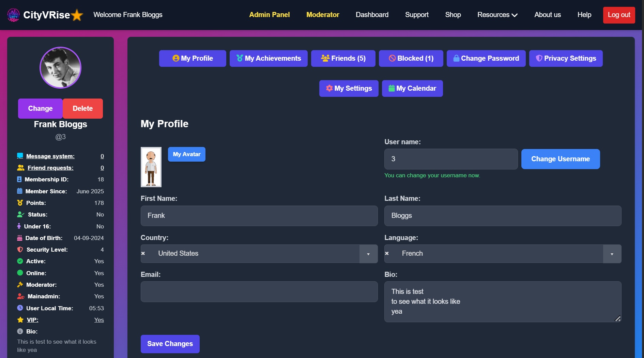Click the Email input field
This screenshot has height=358, width=644.
259,292
